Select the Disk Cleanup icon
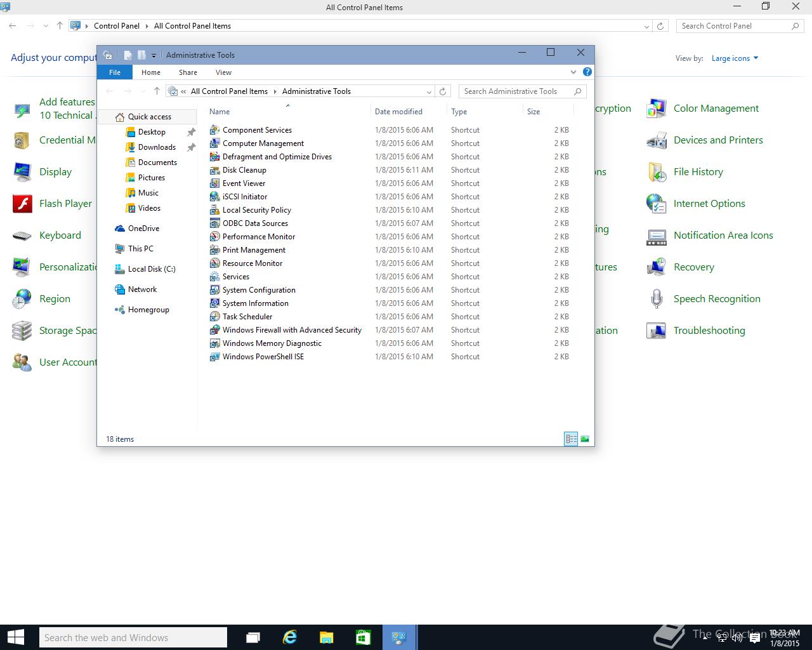This screenshot has width=812, height=650. [x=214, y=169]
